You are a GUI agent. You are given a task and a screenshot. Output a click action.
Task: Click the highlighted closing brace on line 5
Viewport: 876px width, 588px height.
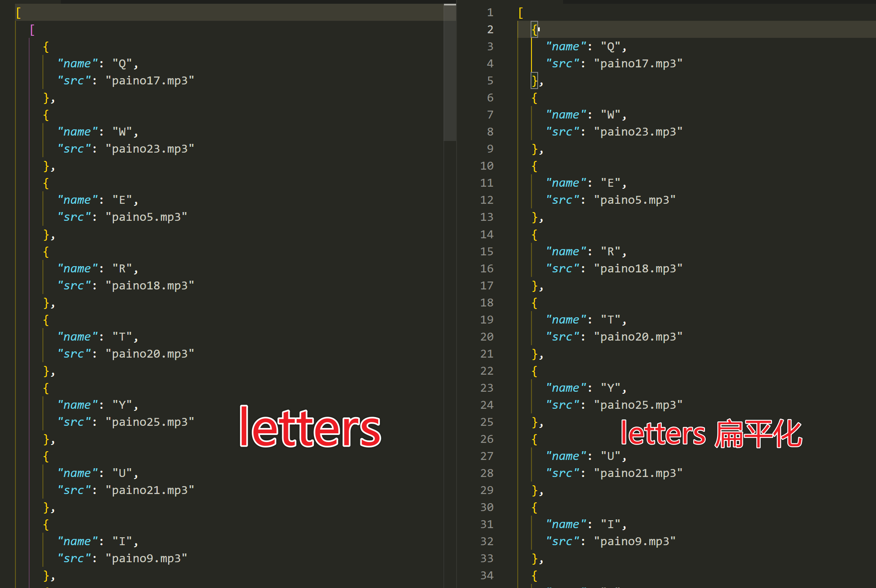coord(535,81)
